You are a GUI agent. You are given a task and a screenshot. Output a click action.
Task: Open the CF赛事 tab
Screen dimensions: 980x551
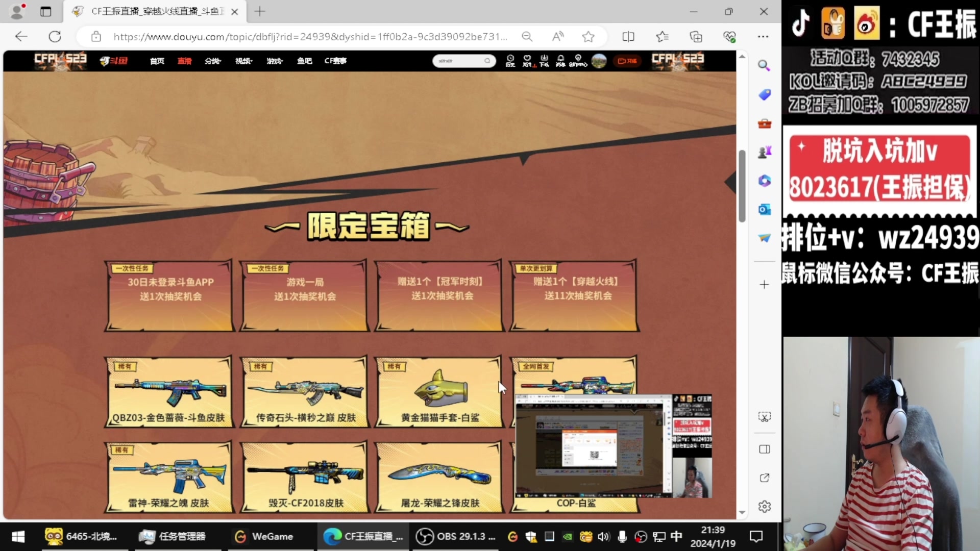[335, 61]
